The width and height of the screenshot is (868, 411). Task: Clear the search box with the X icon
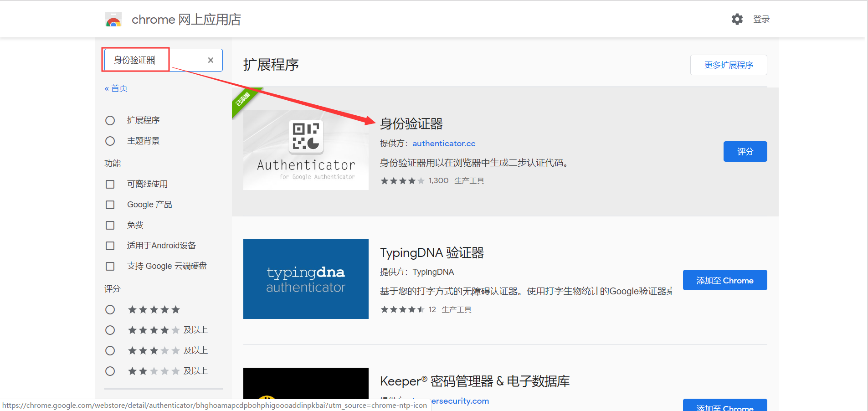(211, 60)
